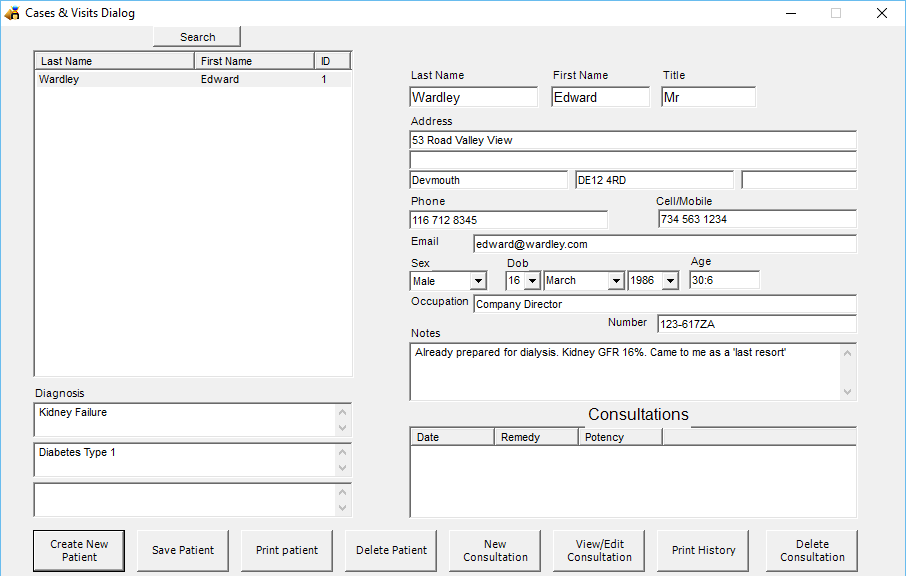Click the Cell/Mobile field
The image size is (906, 576).
(x=758, y=220)
